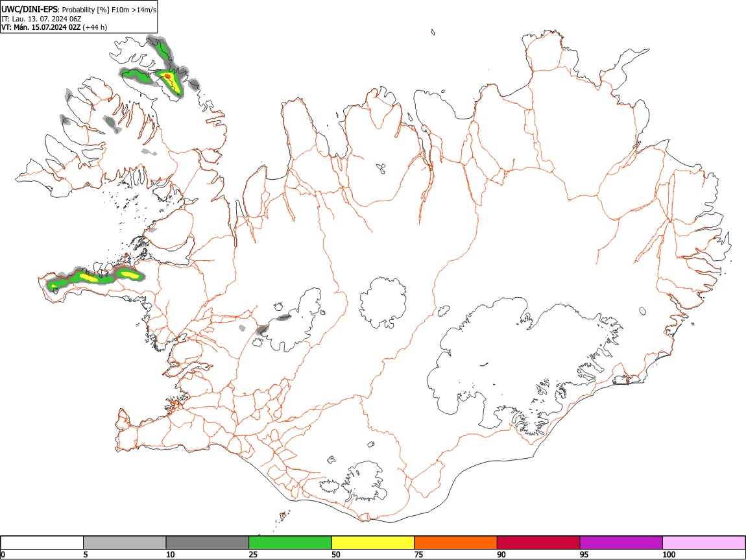Viewport: 746px width, 560px height.
Task: Click the dark gray 10–25 legend swatch
Action: (x=208, y=543)
